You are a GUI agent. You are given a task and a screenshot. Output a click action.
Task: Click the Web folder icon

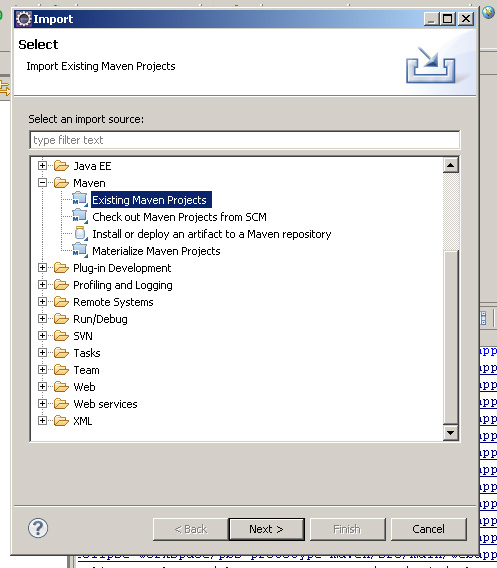[x=61, y=387]
